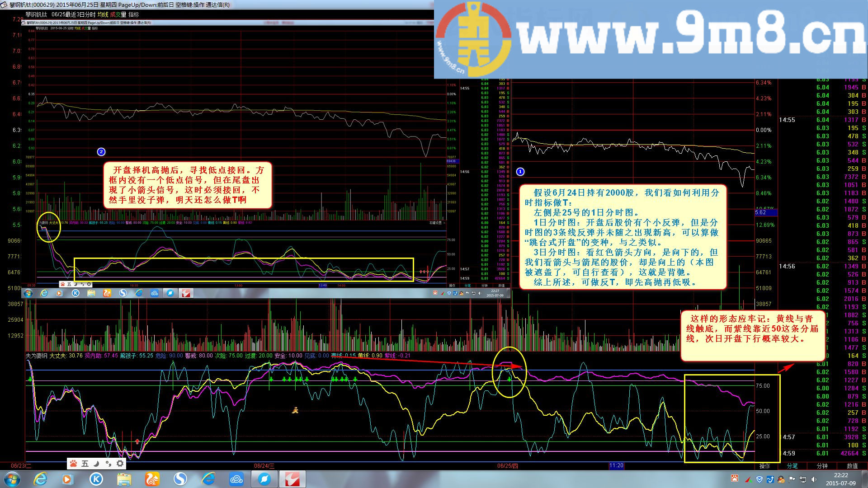Click the clock showing 22:22
This screenshot has height=488, width=868.
(841, 475)
